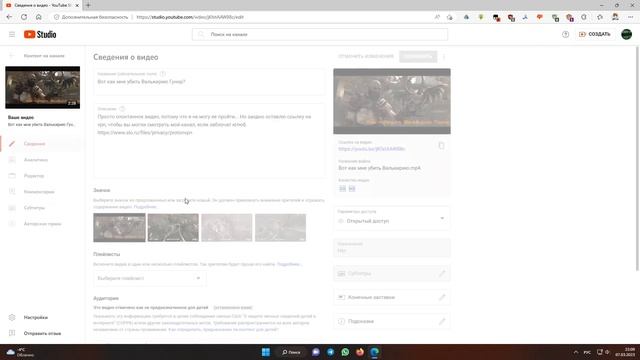Open the youtu.be video link

pyautogui.click(x=371, y=149)
